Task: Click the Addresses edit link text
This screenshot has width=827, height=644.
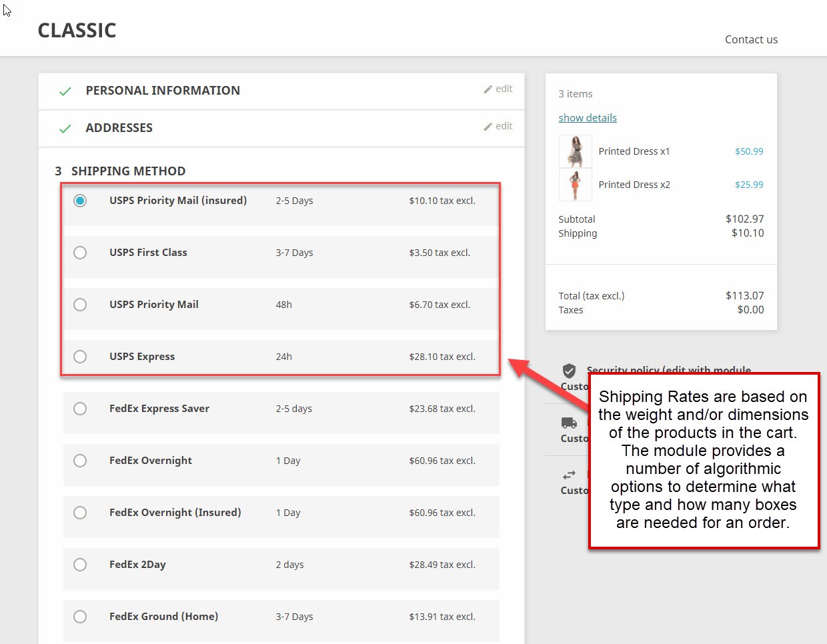Action: [504, 126]
